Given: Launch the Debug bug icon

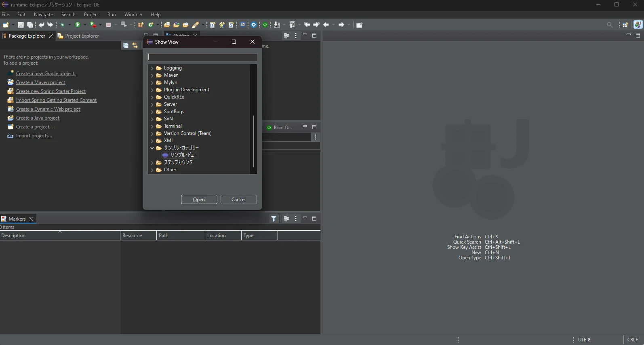Looking at the screenshot, I should [63, 25].
